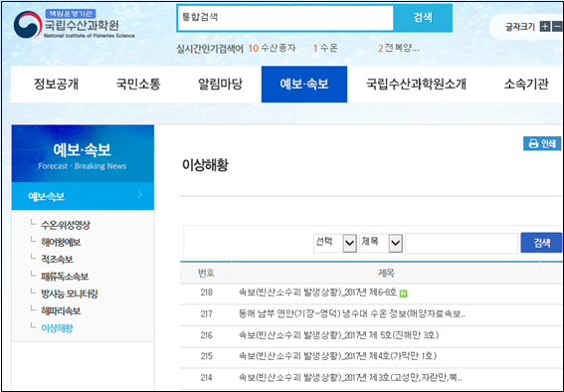
Task: Open the 알림마당 menu
Action: click(x=221, y=85)
